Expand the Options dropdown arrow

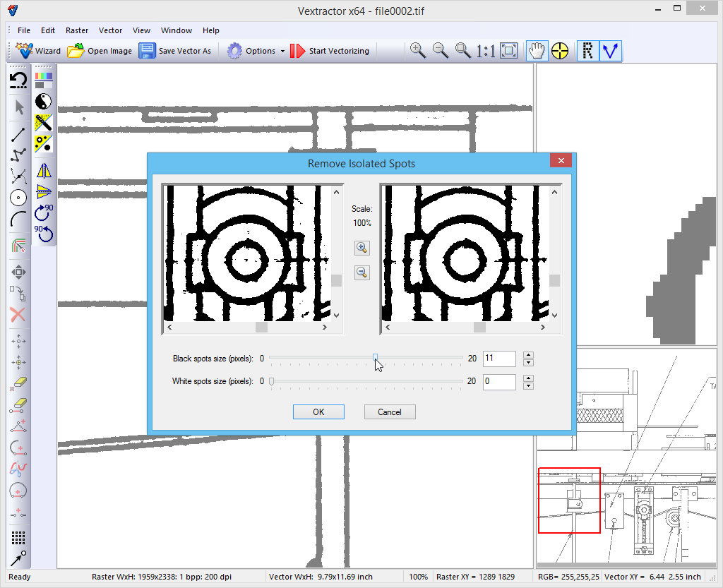(282, 51)
